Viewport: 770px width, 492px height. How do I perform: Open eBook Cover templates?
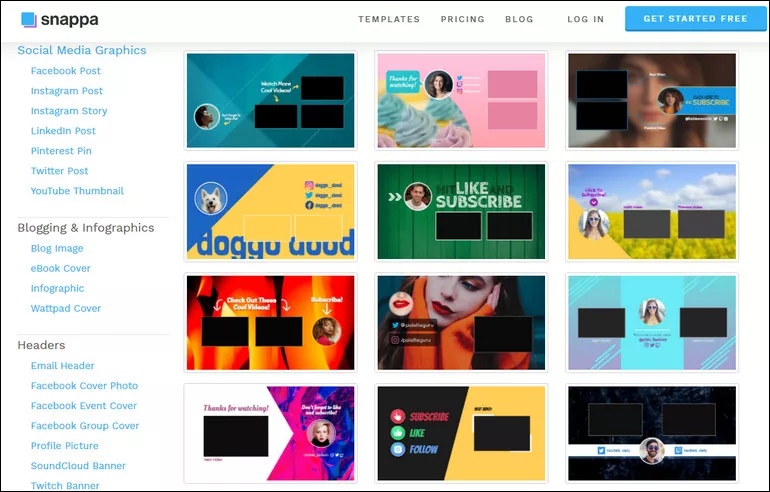(x=60, y=269)
